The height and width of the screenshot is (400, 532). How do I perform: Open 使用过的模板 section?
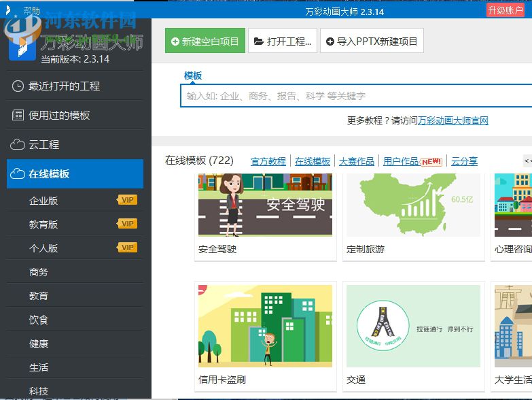[75, 116]
